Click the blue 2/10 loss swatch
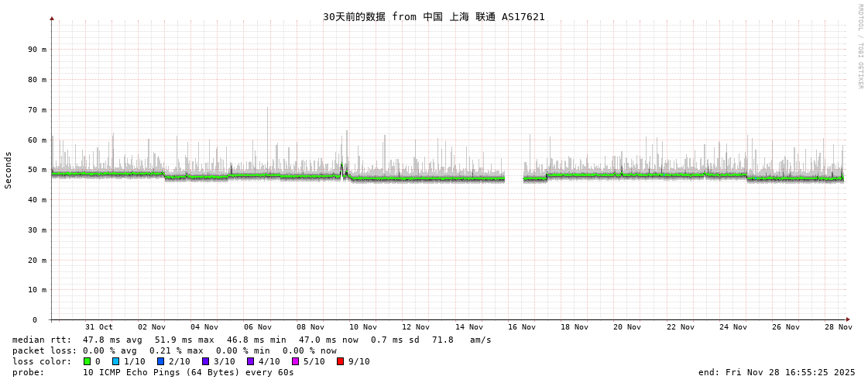This screenshot has height=383, width=868. (160, 361)
